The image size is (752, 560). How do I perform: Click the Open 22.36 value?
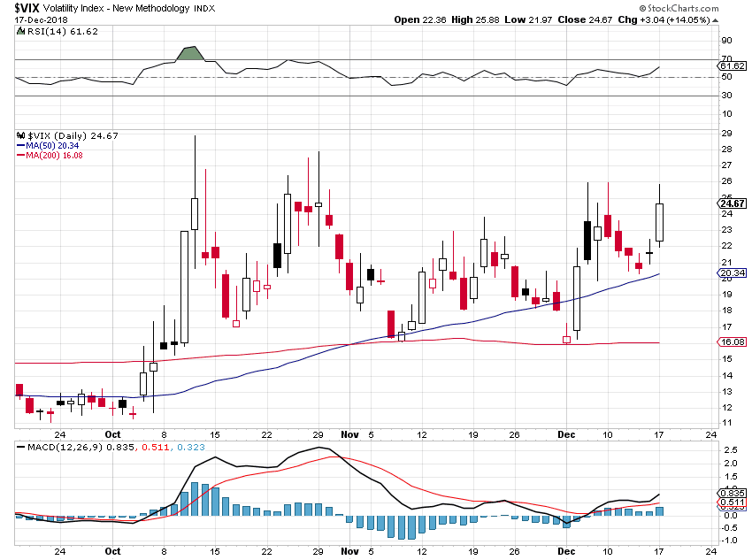(x=420, y=19)
